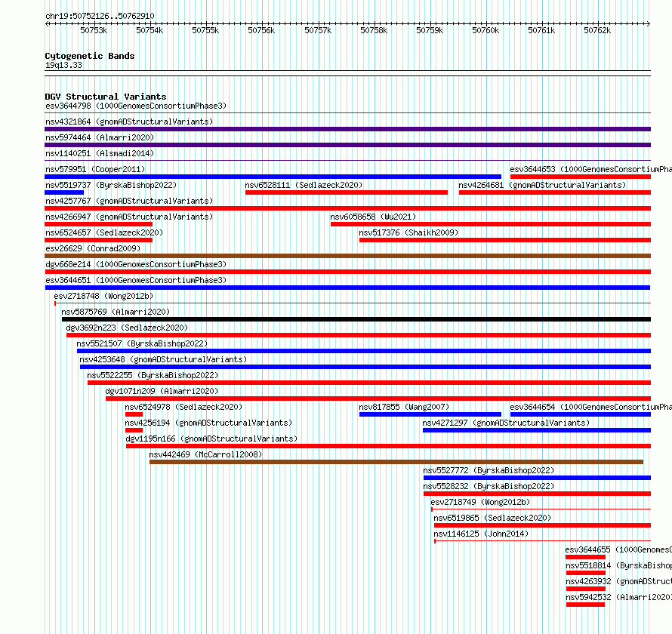Viewport: 672px width, 634px height.
Task: Click nsv5521507 ByrskaBishop2022 label
Action: pos(142,343)
